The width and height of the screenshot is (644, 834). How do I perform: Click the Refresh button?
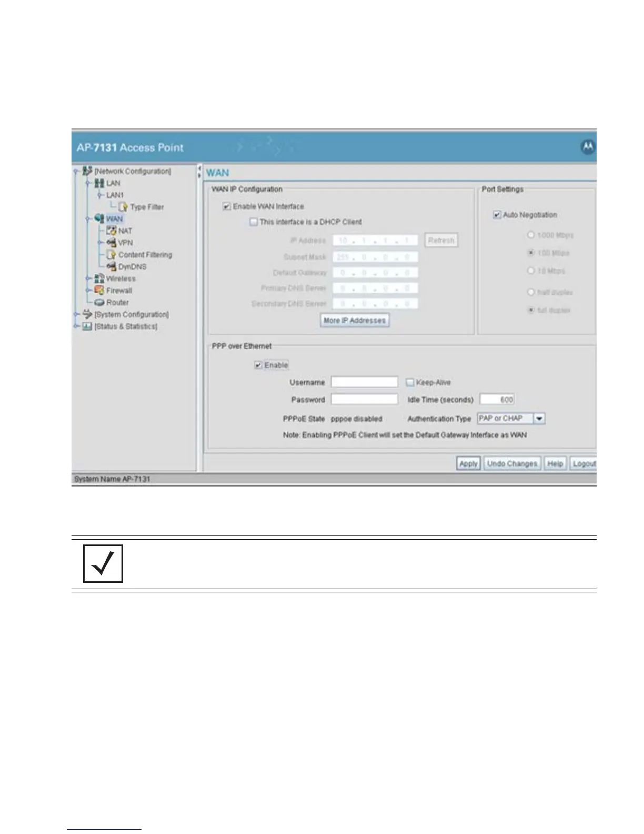441,241
